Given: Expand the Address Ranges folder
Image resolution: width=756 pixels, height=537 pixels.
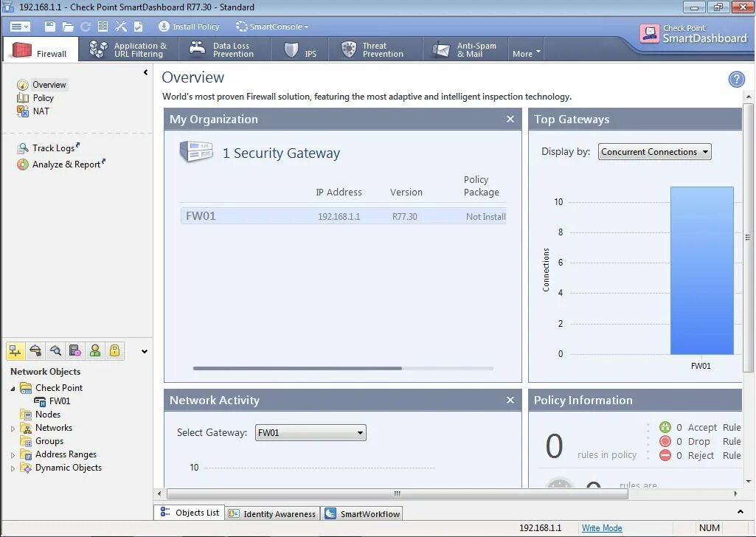Looking at the screenshot, I should tap(13, 454).
